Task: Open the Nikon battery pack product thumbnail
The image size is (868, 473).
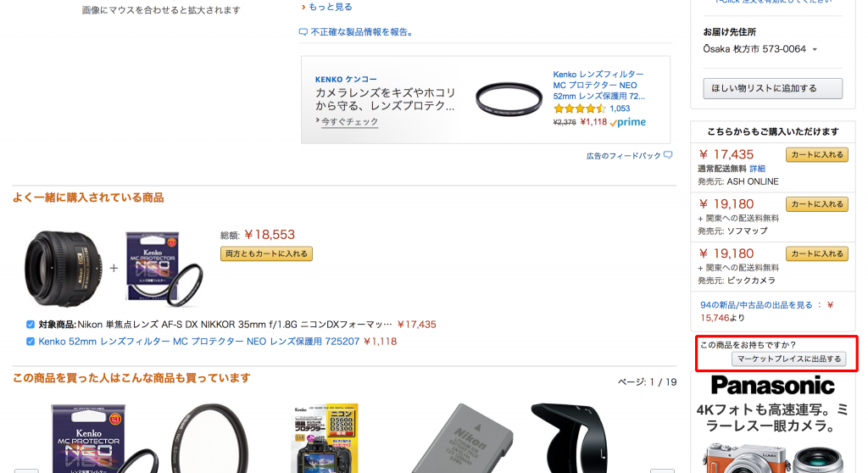Action: point(462,438)
